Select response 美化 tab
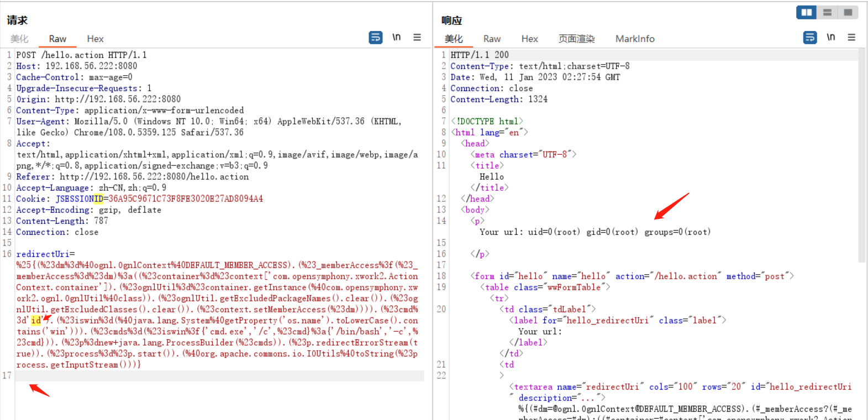Viewport: 868px width, 420px height. pos(454,39)
